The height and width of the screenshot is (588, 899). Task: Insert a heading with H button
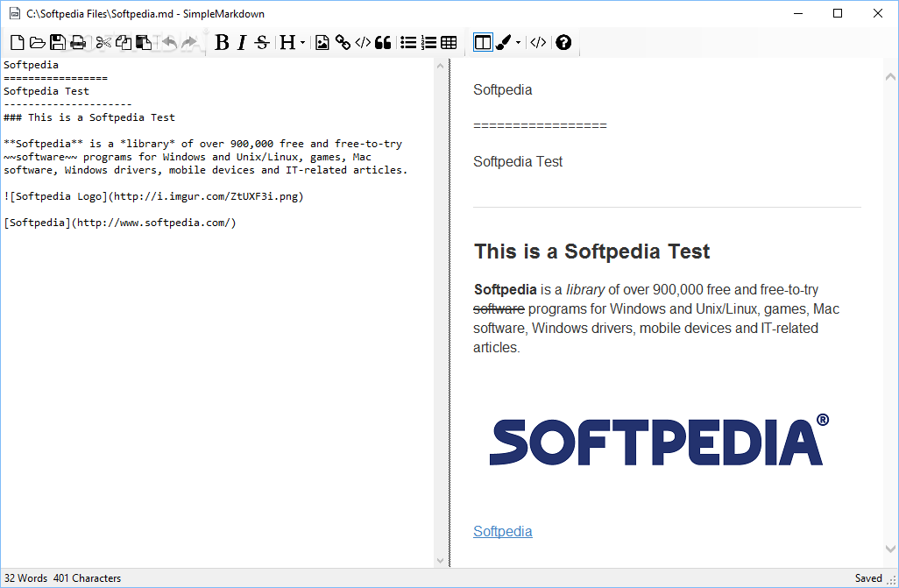[287, 42]
